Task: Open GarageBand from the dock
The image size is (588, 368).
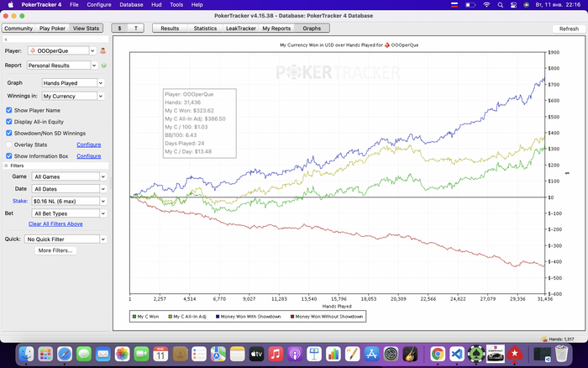Action: coord(410,354)
